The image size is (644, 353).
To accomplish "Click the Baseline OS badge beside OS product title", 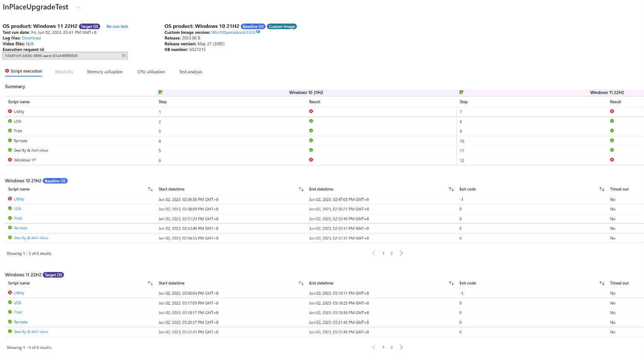I will pos(253,27).
